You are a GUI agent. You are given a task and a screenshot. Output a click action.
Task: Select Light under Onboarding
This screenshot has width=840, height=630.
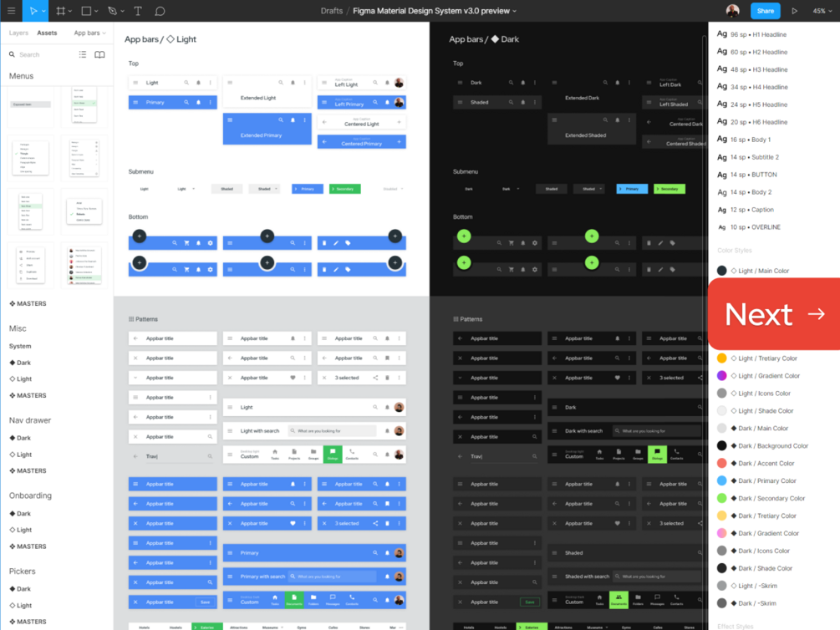click(20, 530)
